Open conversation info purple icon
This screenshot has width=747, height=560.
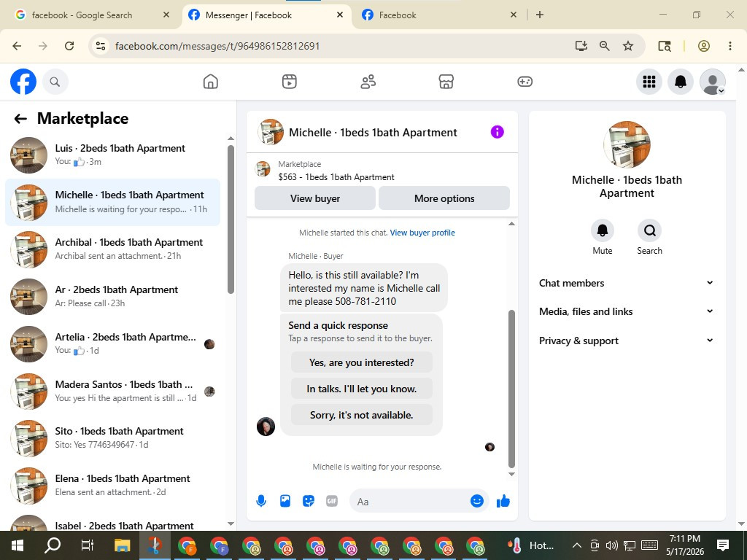pyautogui.click(x=497, y=132)
